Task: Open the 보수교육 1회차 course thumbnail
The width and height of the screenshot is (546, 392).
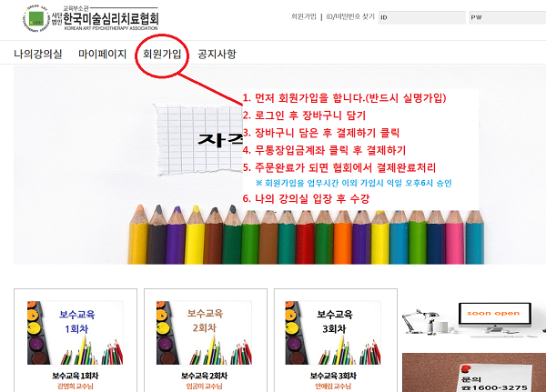Action: (x=76, y=333)
